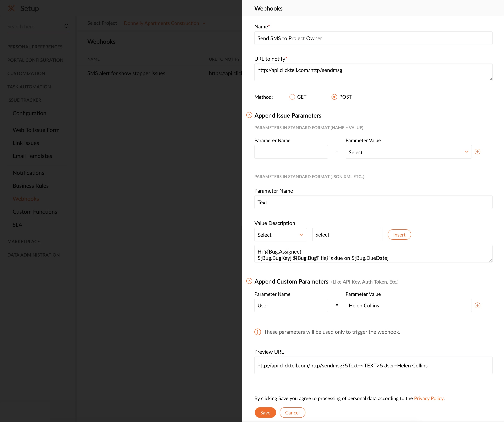Open the Parameter Value Select dropdown

point(408,152)
